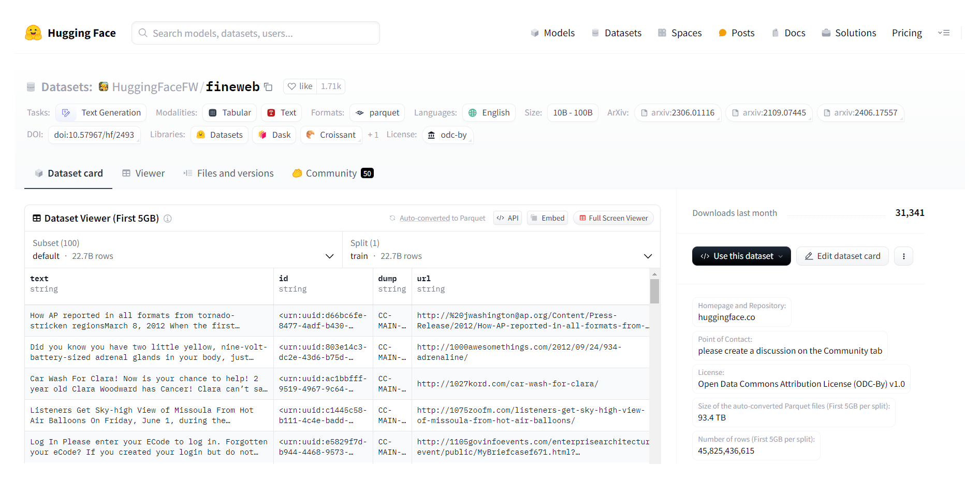Open the Dataset Viewer info icon
980x479 pixels.
point(168,219)
